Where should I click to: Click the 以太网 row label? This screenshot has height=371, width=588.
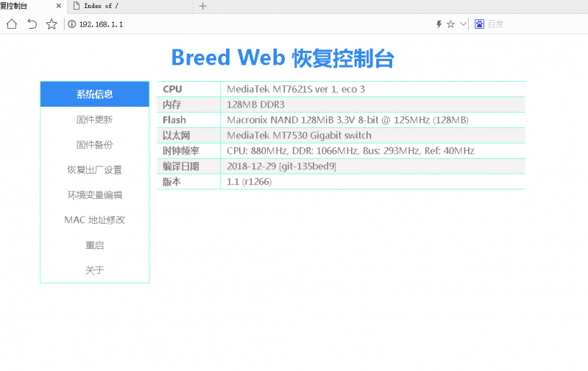pyautogui.click(x=176, y=135)
